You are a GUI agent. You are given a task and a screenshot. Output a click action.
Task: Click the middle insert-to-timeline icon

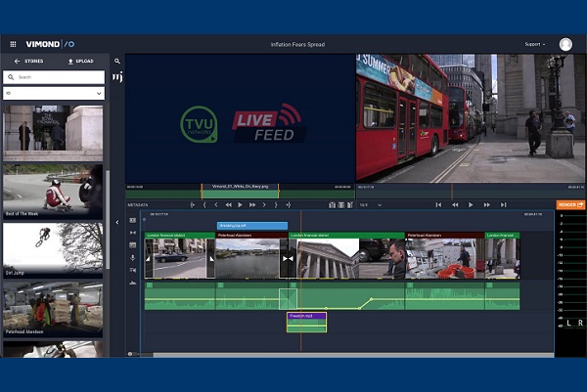click(x=341, y=205)
